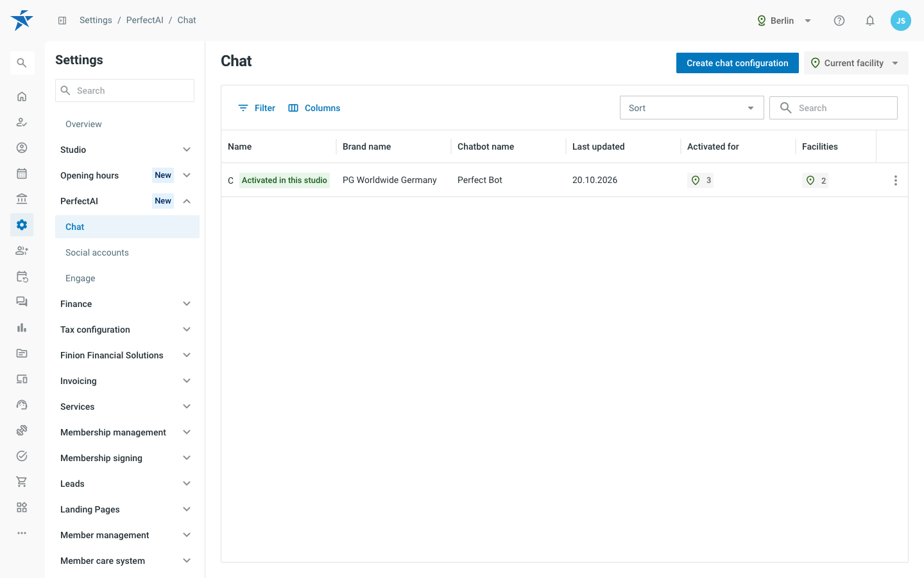Open the add-people icon in left rail

point(22,250)
